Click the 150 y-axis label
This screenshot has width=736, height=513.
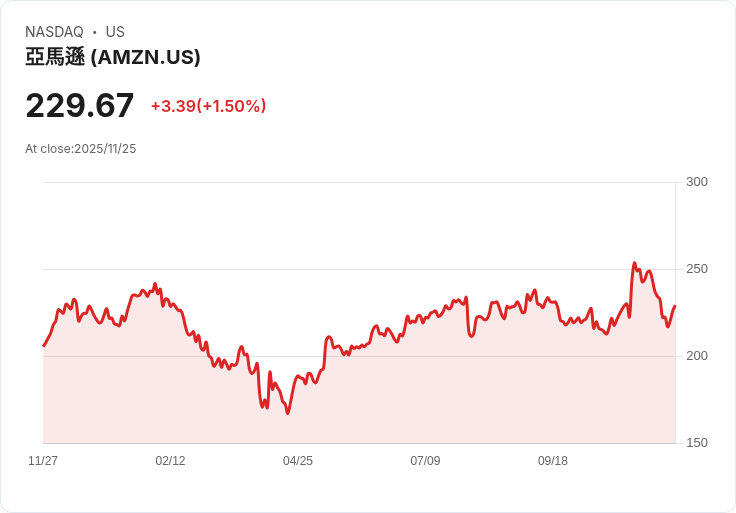point(697,443)
